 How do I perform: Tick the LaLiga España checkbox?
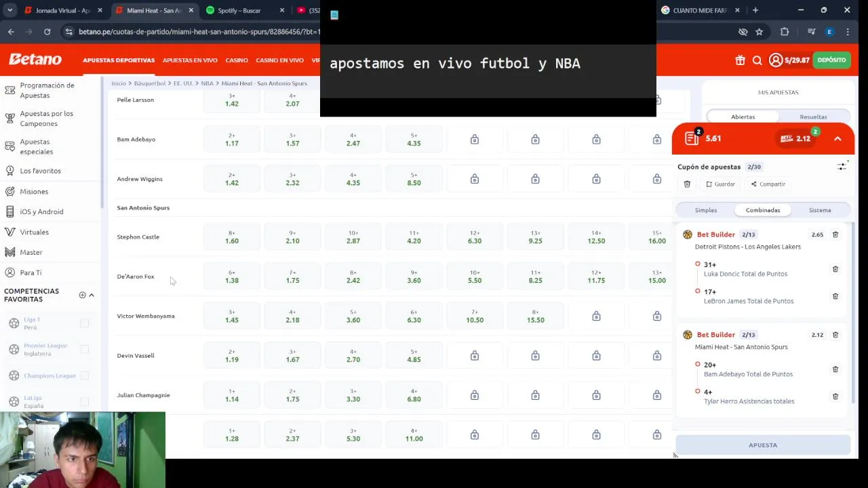pos(85,402)
